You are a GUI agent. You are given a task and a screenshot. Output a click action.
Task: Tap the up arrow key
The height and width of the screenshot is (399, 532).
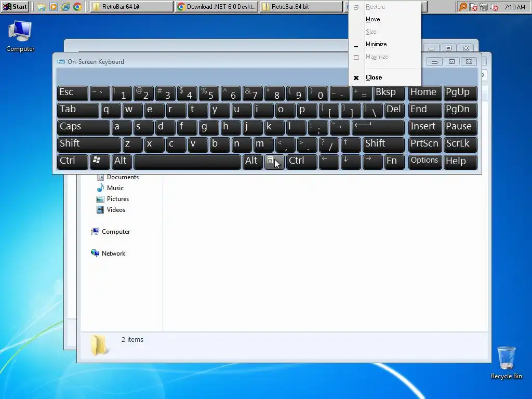[x=351, y=144]
